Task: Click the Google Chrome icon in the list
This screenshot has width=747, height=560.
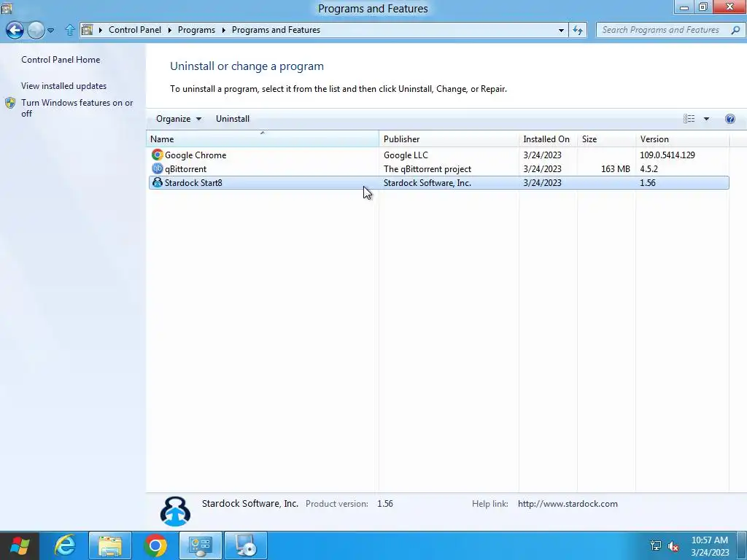Action: click(158, 155)
